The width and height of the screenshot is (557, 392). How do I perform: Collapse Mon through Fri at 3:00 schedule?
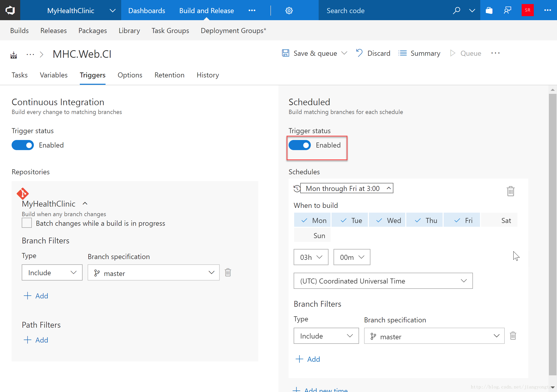[x=347, y=188]
